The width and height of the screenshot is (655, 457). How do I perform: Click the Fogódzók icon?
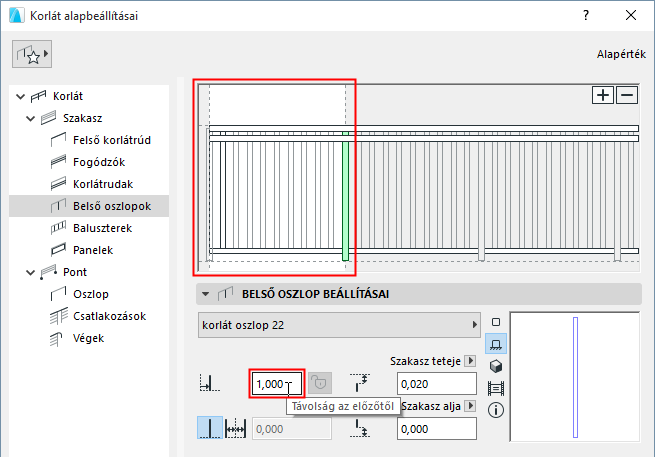click(58, 162)
